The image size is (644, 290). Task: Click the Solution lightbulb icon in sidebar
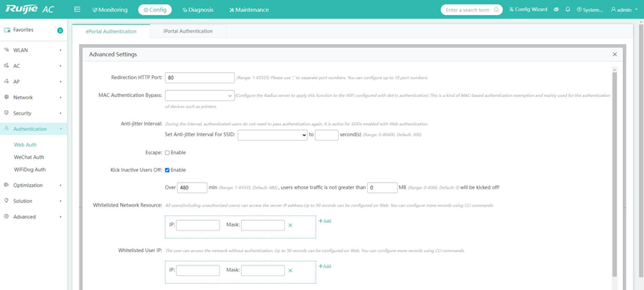[6, 201]
